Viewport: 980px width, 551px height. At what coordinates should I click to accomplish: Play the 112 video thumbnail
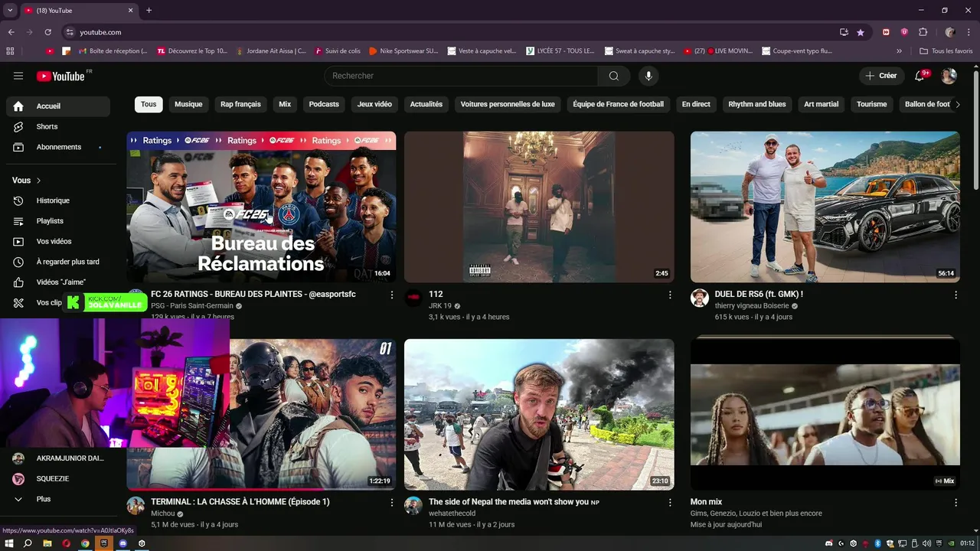pyautogui.click(x=539, y=207)
